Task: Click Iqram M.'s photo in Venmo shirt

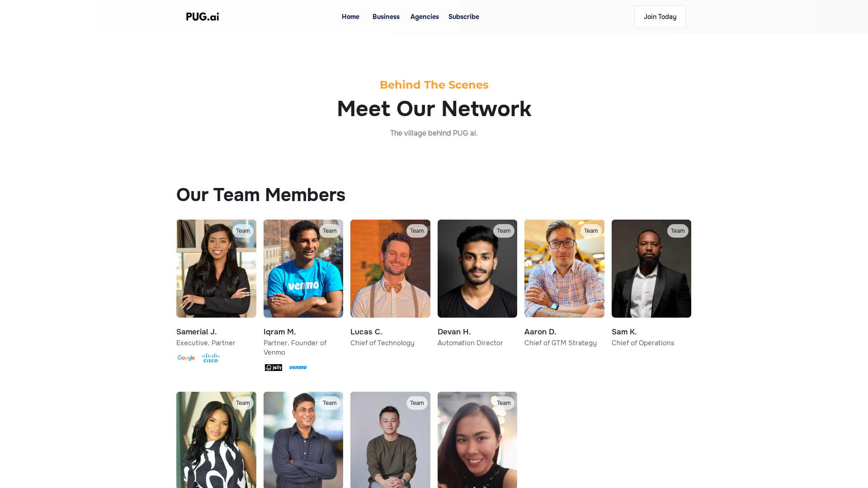Action: pyautogui.click(x=303, y=276)
